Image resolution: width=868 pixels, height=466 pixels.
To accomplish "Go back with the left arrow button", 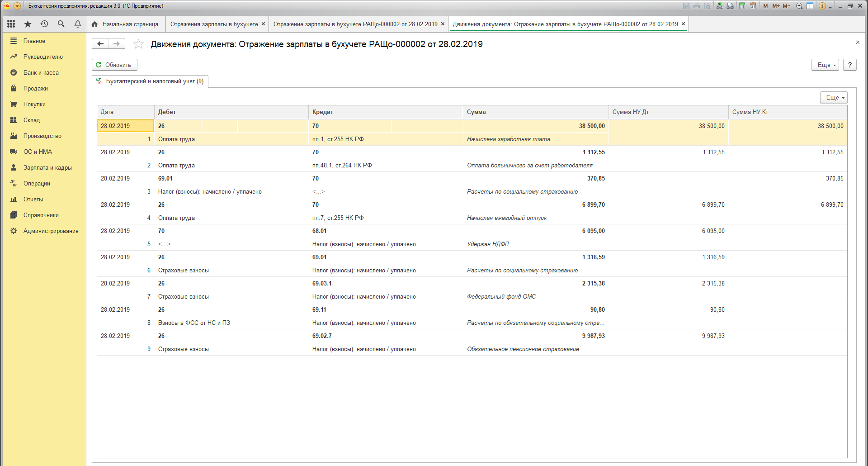I will point(100,43).
